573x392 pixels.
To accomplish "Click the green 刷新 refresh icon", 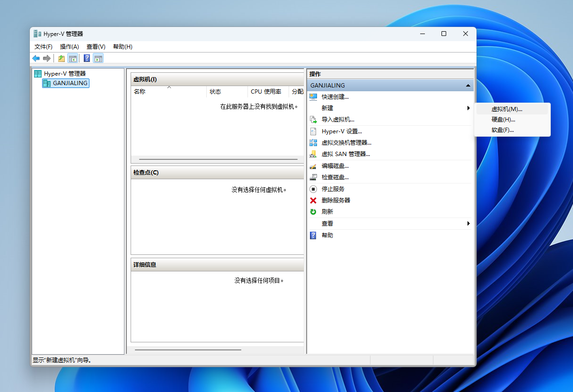I will point(313,212).
